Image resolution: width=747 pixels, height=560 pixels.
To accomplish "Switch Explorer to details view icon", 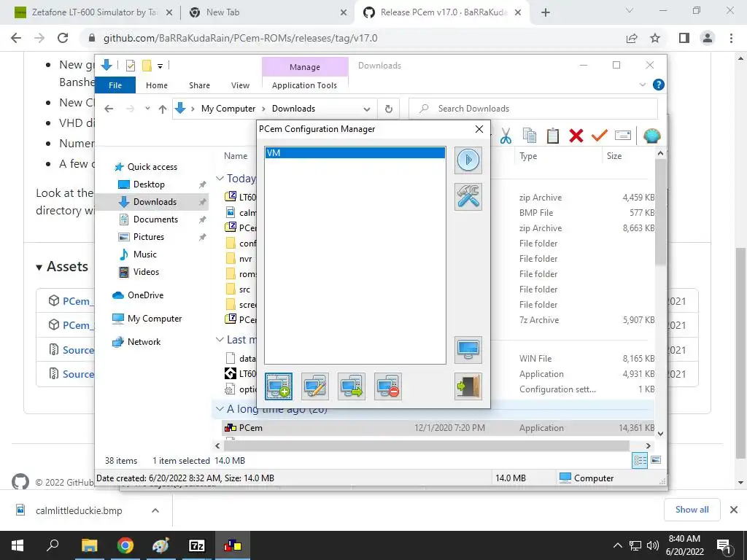I will 640,460.
